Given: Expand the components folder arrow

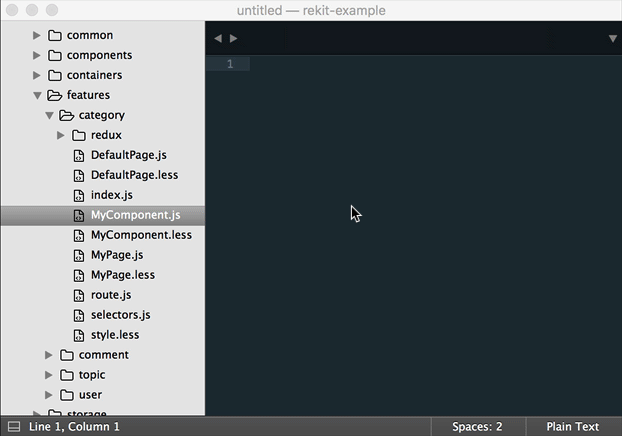Looking at the screenshot, I should pyautogui.click(x=36, y=55).
